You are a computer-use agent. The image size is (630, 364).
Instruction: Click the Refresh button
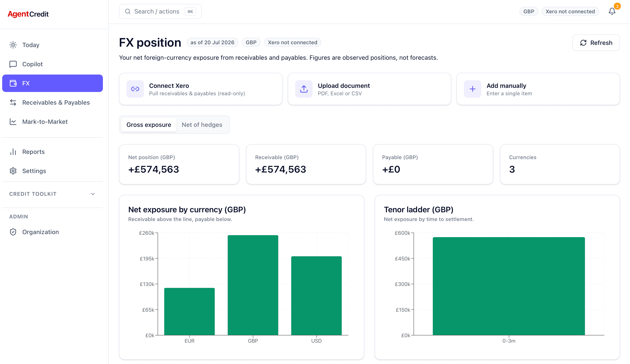pyautogui.click(x=596, y=43)
